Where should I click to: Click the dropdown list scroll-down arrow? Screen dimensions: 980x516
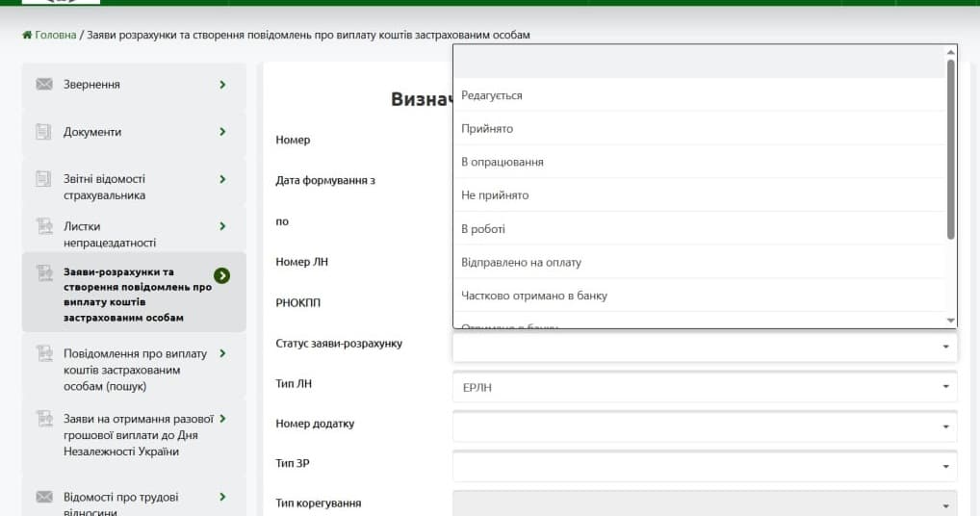(950, 321)
